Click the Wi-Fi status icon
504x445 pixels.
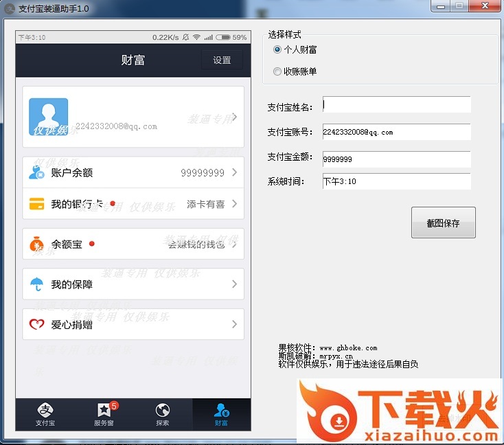click(x=196, y=37)
